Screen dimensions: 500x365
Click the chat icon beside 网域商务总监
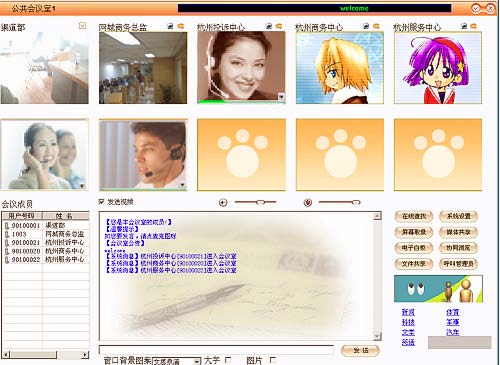coord(181,26)
